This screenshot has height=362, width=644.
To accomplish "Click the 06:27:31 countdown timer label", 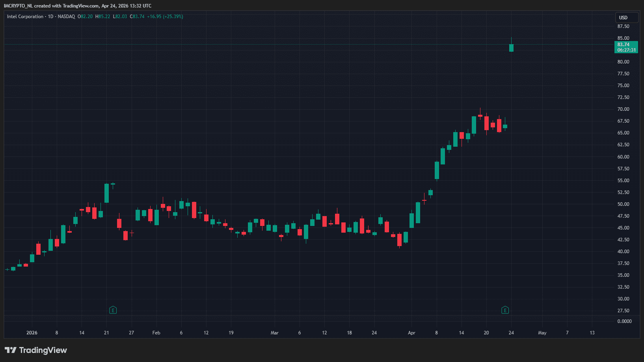I will (626, 50).
